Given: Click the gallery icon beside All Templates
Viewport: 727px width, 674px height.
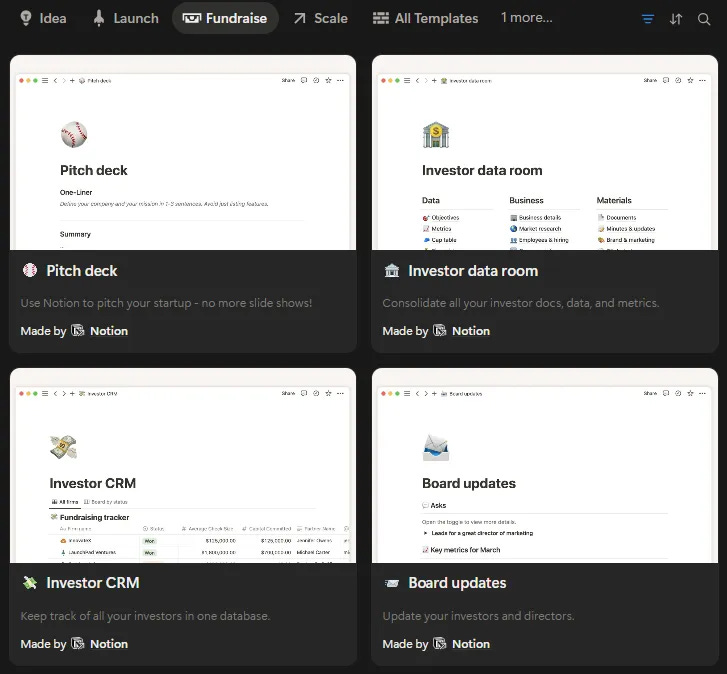Looking at the screenshot, I should (x=381, y=18).
